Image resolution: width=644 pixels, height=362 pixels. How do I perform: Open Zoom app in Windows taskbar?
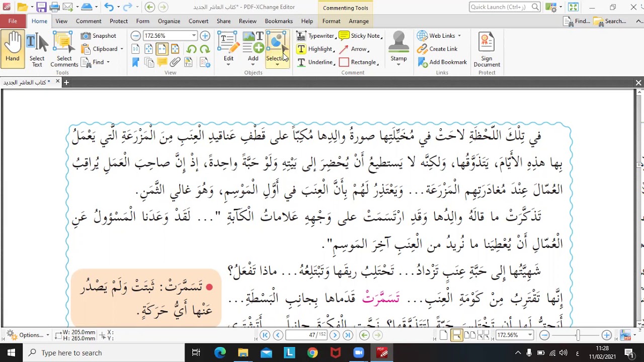tap(359, 353)
